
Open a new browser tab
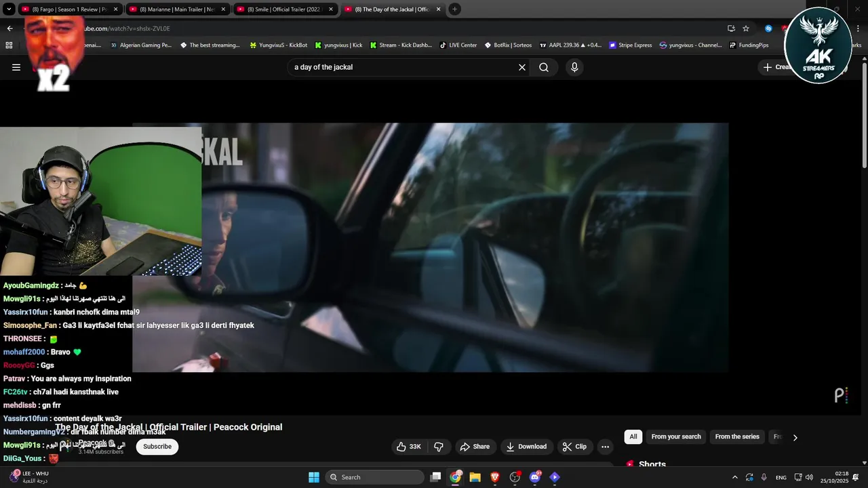pos(454,9)
